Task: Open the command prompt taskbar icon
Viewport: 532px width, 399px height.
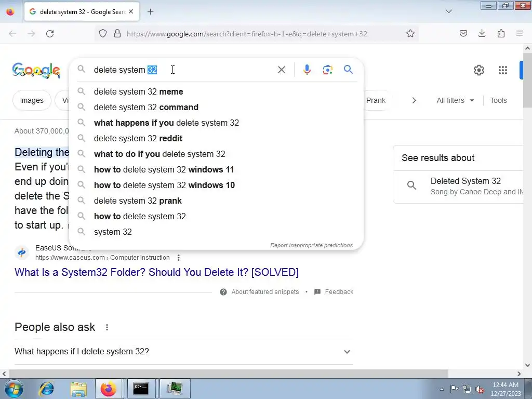Action: click(140, 389)
